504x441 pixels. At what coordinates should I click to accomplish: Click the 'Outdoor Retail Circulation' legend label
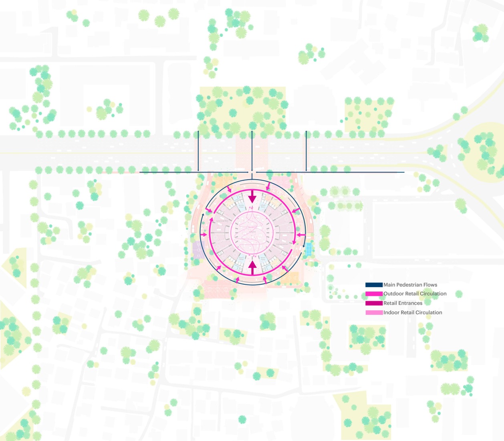point(415,294)
